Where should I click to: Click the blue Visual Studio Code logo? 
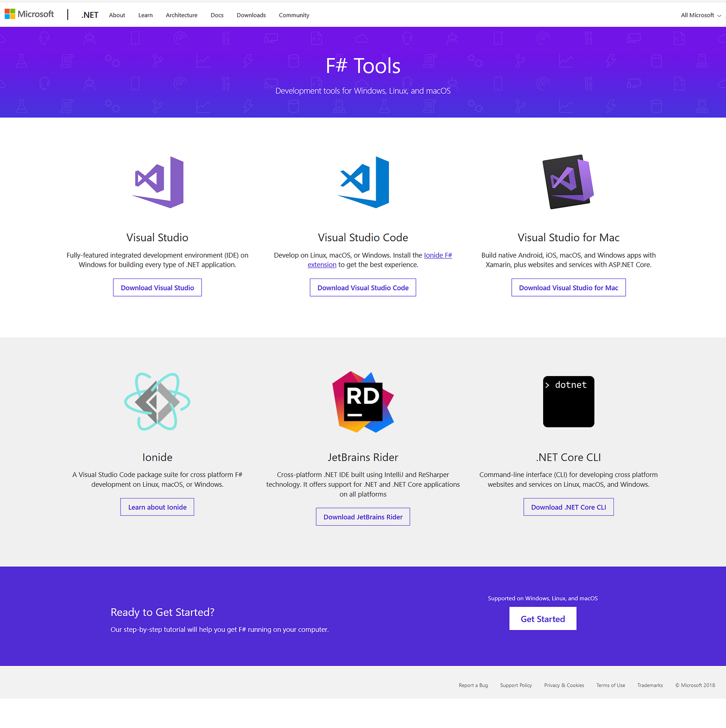(x=363, y=182)
